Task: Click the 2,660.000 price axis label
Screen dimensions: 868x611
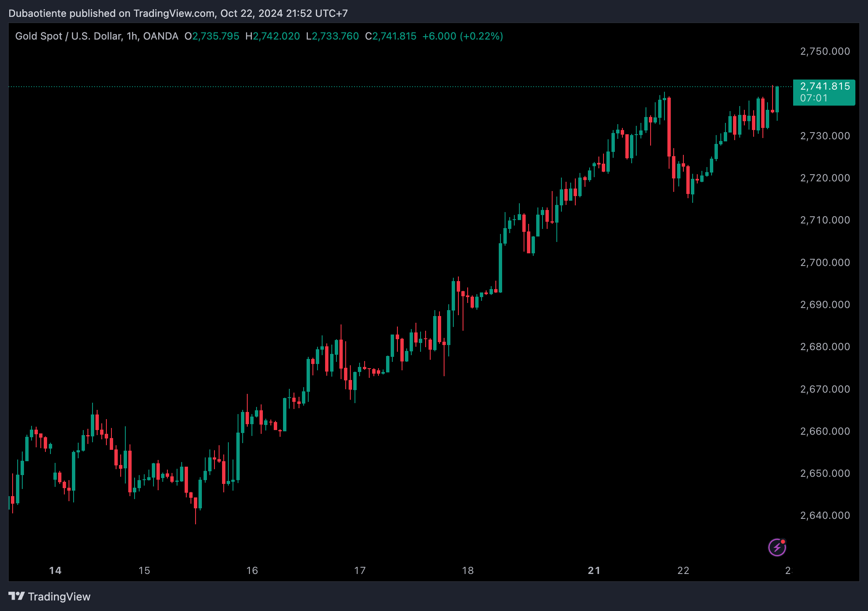Action: click(825, 431)
